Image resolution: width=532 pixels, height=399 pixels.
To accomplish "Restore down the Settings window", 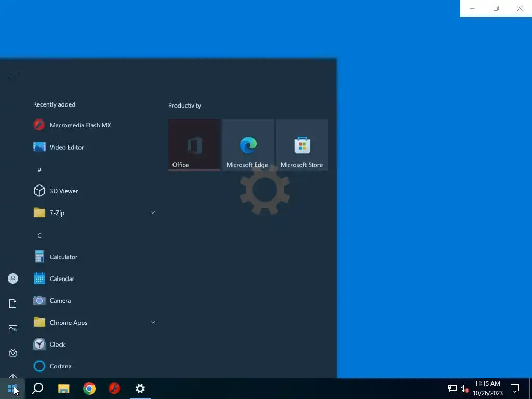I will (496, 8).
